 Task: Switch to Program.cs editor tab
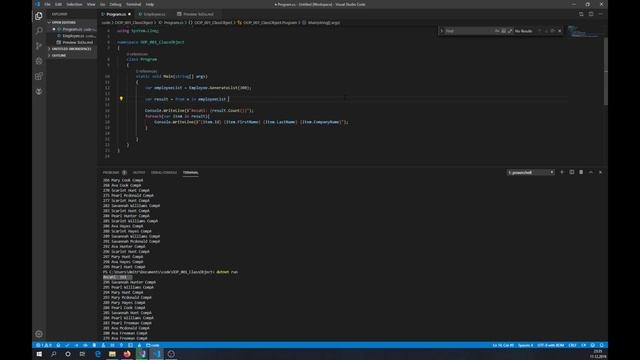tap(116, 14)
